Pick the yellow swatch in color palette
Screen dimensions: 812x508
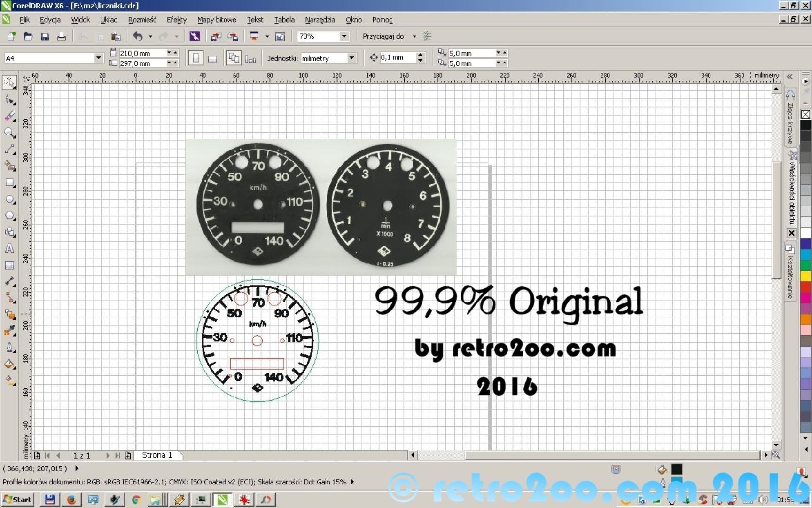click(x=805, y=276)
